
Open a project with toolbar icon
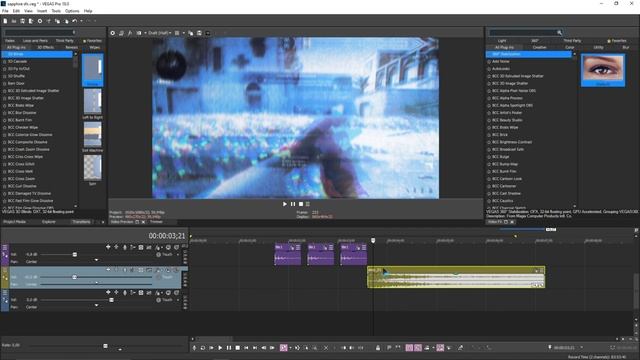(x=13, y=21)
